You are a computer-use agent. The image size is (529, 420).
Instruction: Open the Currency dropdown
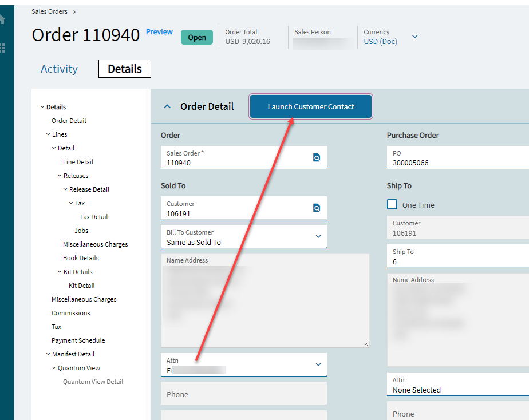coord(414,35)
